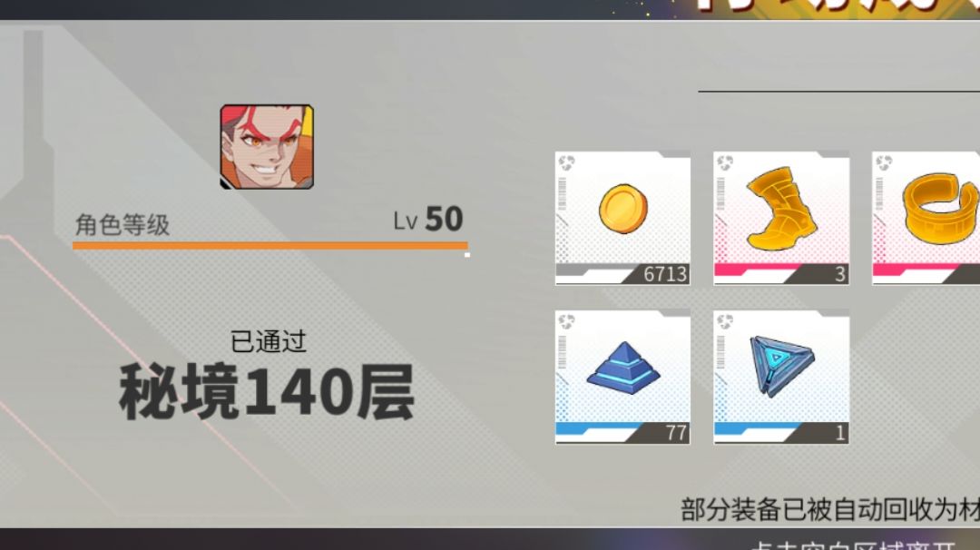The width and height of the screenshot is (980, 550).
Task: Click the emblem on triangle chip card
Action: click(725, 322)
